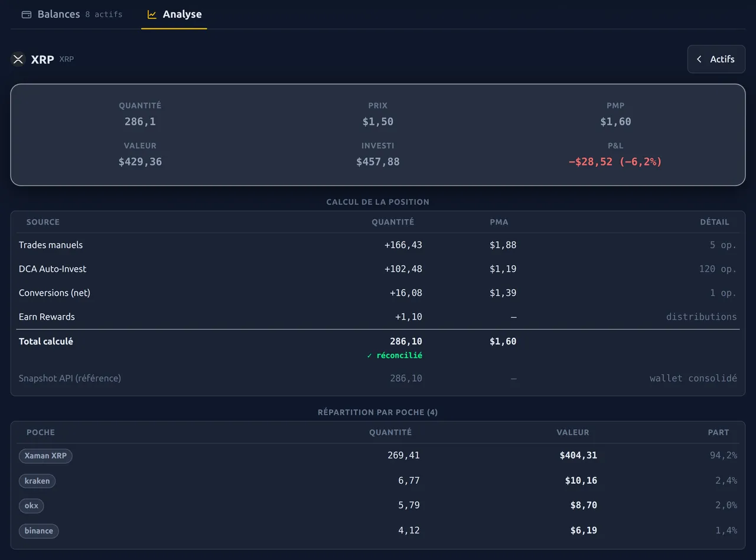The height and width of the screenshot is (560, 756).
Task: Select the Xaman XRP pocket badge
Action: click(45, 456)
